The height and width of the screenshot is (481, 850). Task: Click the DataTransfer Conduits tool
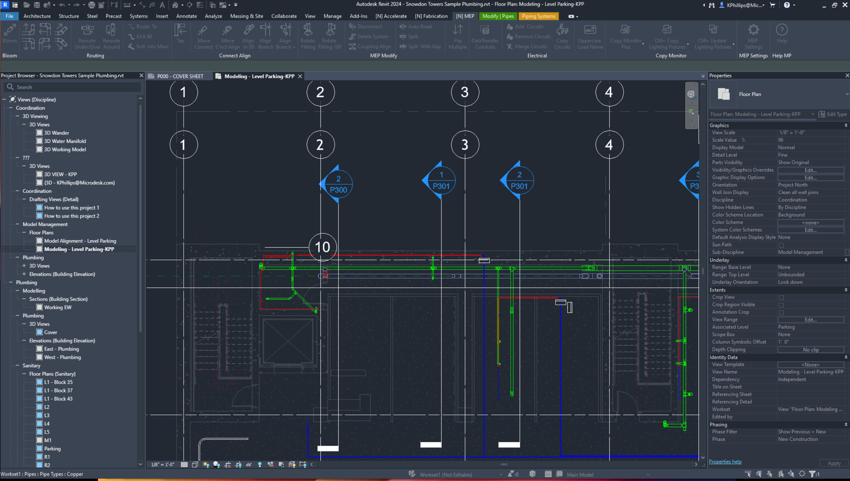tap(485, 36)
